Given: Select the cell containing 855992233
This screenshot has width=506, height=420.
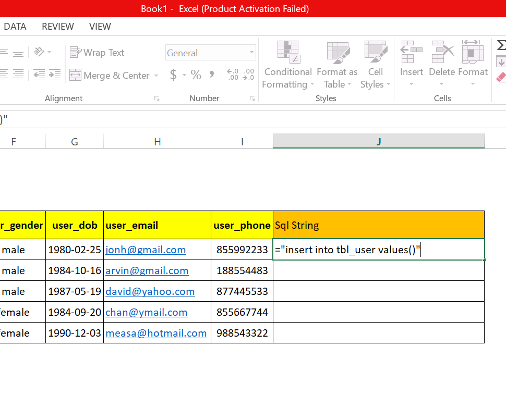Looking at the screenshot, I should (x=242, y=250).
